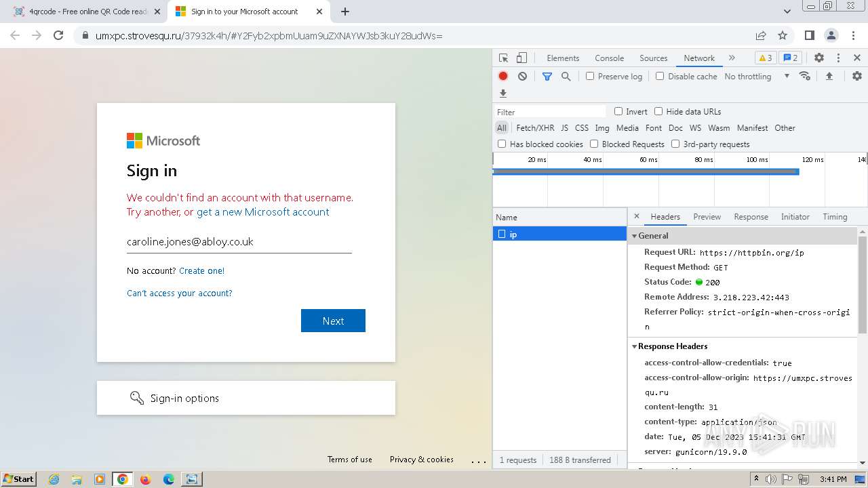Open Firefox from the taskbar
Screen dimensions: 868x488
coord(145,479)
